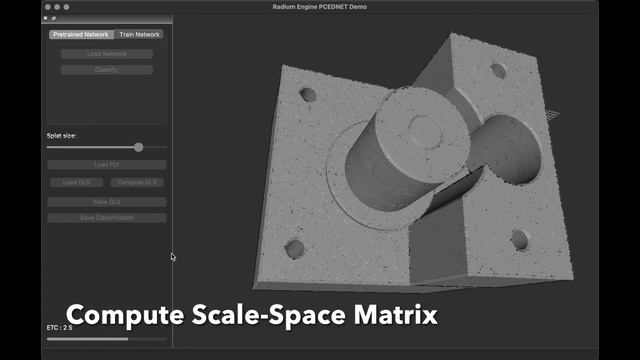
Task: Click the Splat size label
Action: pyautogui.click(x=61, y=136)
